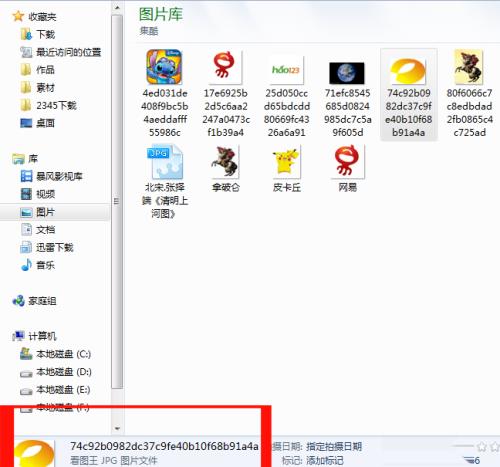
Task: Click the first rating star in details pane
Action: 482,446
